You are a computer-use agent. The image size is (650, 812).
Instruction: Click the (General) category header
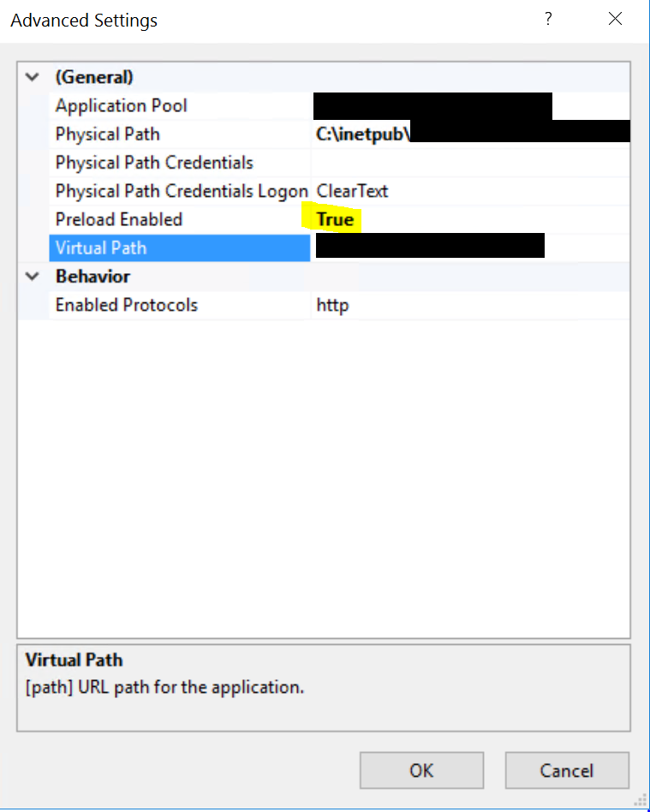pyautogui.click(x=94, y=77)
